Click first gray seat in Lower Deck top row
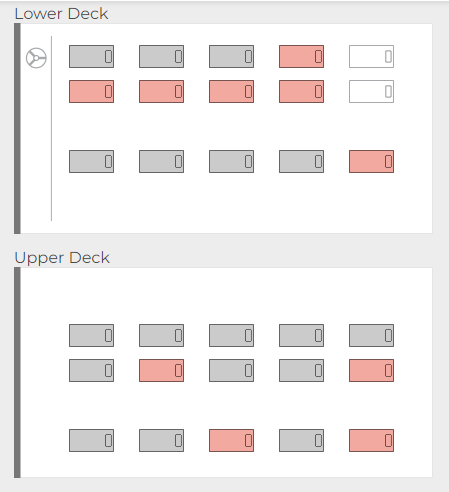449x492 pixels. coord(91,56)
